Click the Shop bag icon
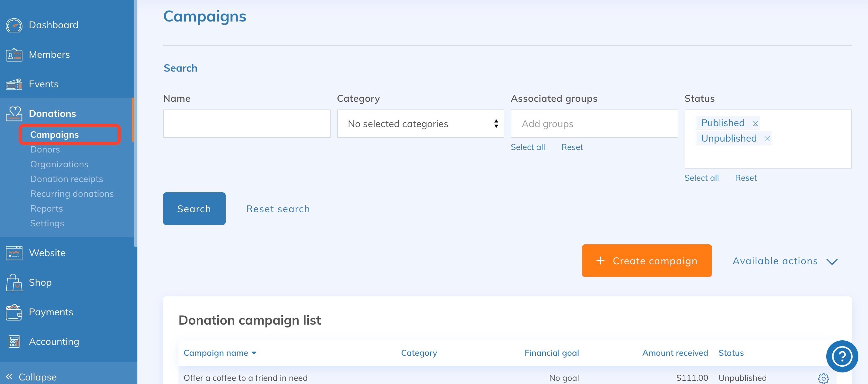This screenshot has height=384, width=868. click(x=14, y=283)
